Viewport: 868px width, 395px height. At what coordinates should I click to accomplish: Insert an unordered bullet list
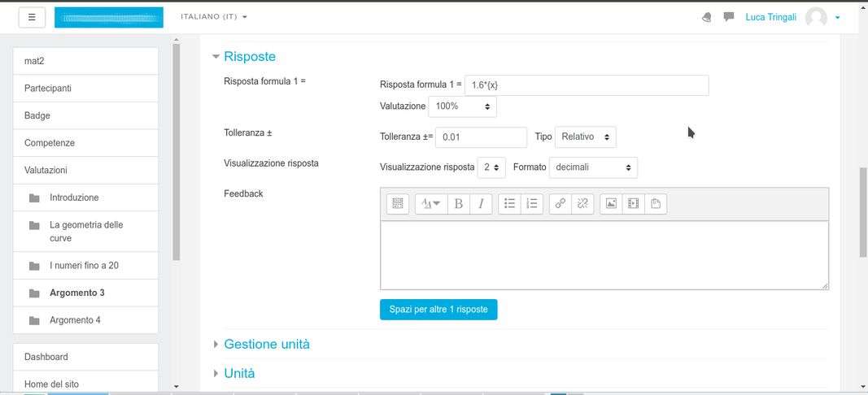[510, 203]
